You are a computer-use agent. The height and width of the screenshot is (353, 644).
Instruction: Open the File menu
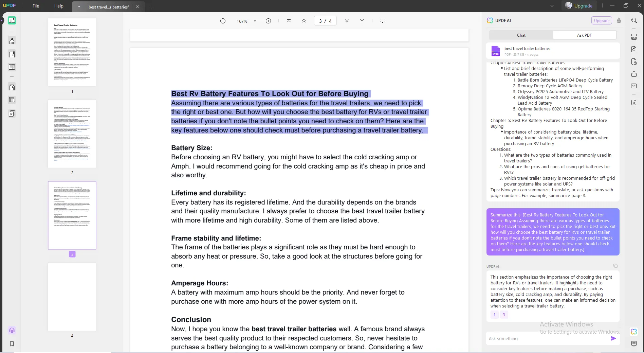36,6
